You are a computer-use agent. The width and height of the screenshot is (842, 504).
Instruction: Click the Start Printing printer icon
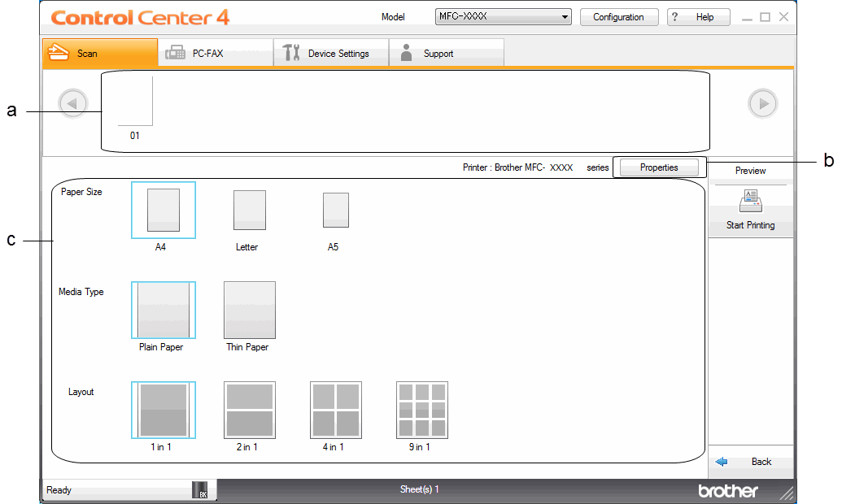750,202
